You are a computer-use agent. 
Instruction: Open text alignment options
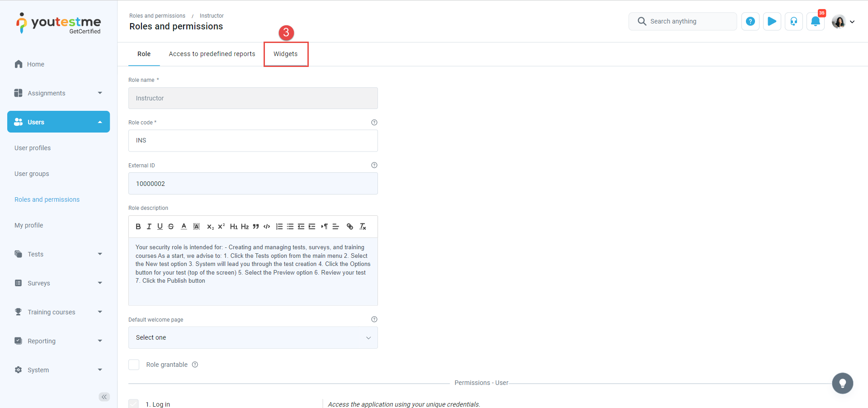pos(336,227)
